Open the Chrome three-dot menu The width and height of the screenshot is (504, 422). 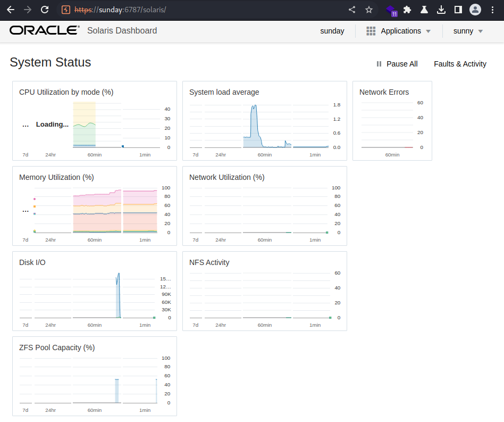tap(492, 10)
